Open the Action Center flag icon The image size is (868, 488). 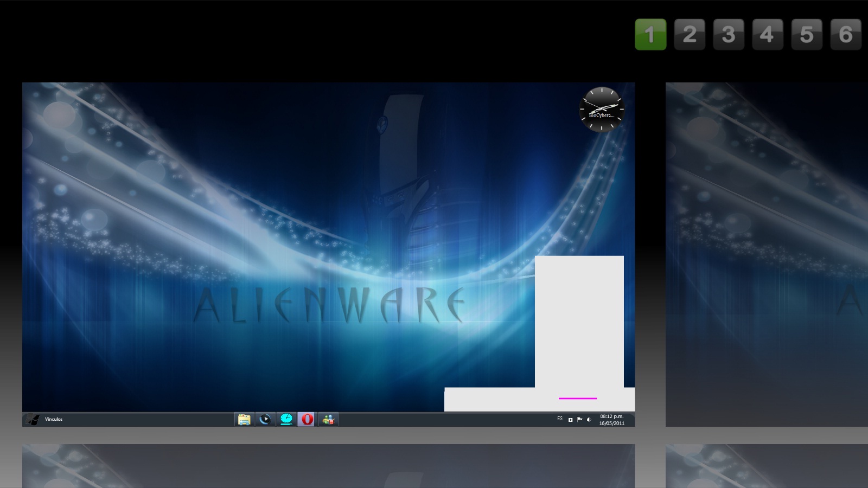(x=579, y=420)
